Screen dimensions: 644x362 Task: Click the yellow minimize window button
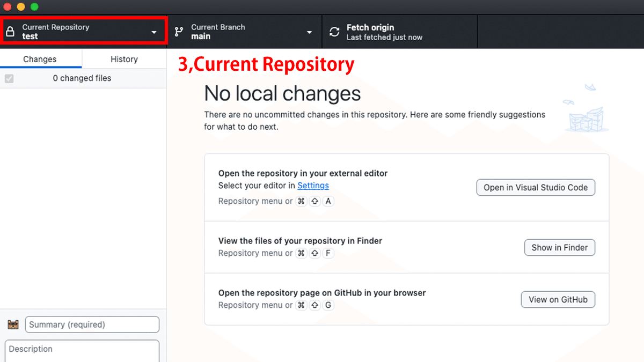click(21, 6)
